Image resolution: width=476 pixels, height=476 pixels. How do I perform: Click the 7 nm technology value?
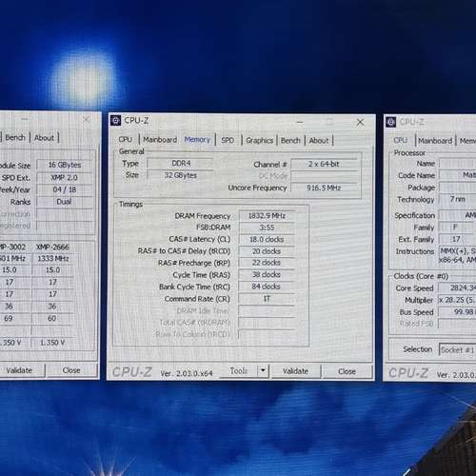tap(458, 199)
